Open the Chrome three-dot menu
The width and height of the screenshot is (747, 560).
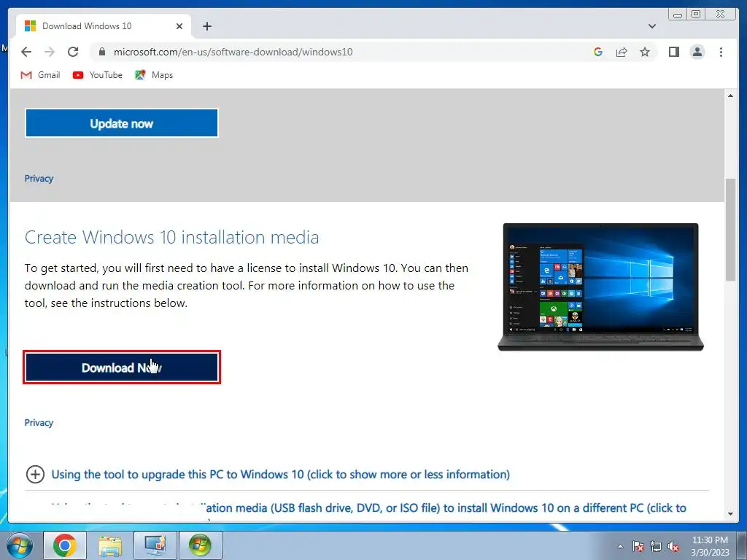point(721,52)
